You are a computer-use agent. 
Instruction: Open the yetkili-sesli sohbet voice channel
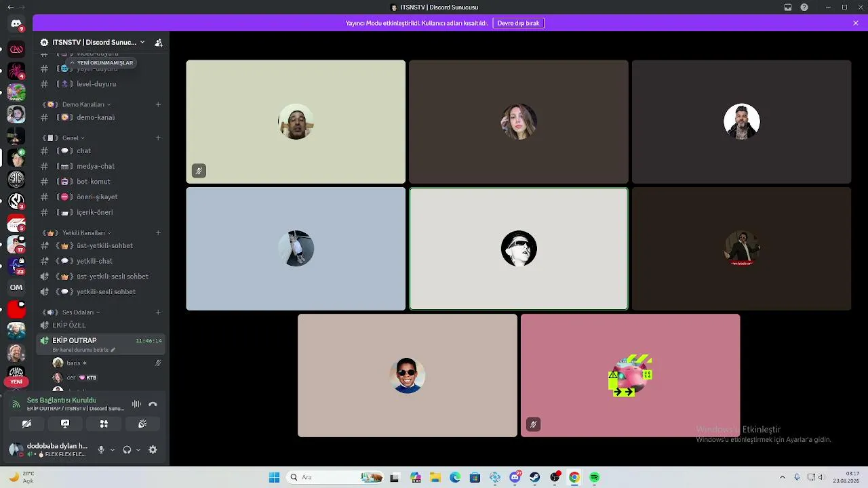(100, 291)
